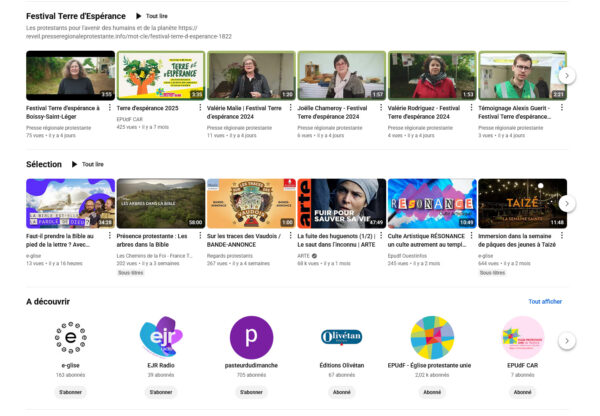
Task: Play all videos in Sélection
Action: [x=88, y=164]
